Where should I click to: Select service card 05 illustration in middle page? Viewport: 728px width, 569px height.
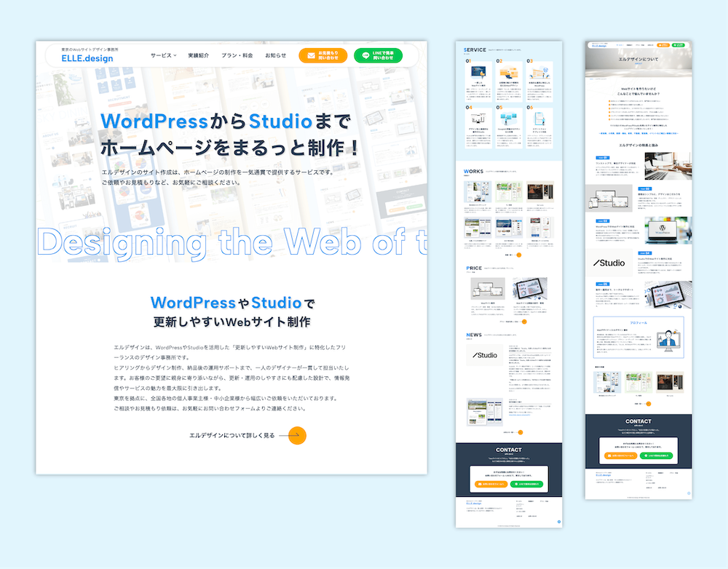point(509,119)
